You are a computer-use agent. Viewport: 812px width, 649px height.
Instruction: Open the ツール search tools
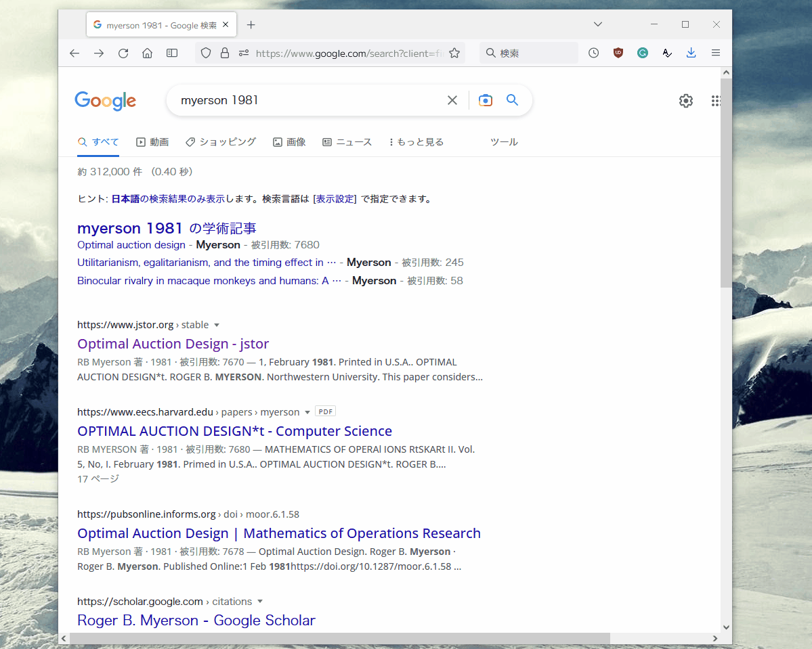(x=504, y=142)
